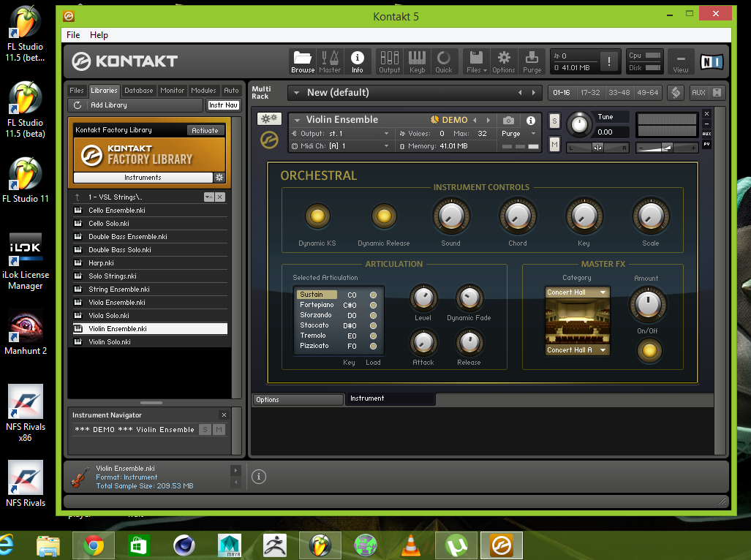
Task: Toggle the Master editor icon
Action: (330, 61)
